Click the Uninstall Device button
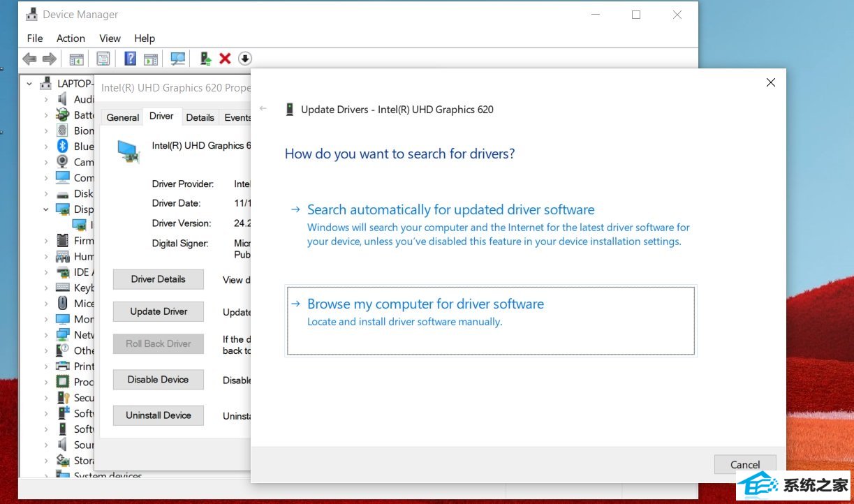The height and width of the screenshot is (504, 854). coord(159,415)
